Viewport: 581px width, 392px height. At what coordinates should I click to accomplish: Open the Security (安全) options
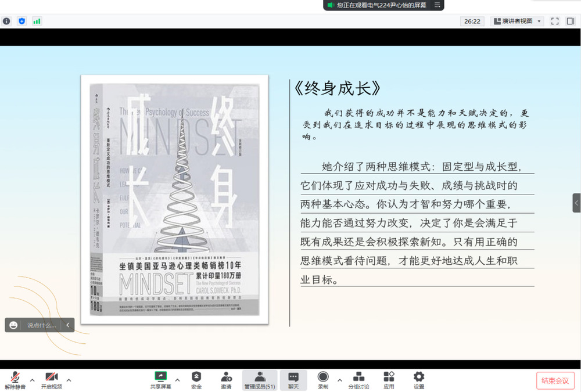tap(196, 380)
